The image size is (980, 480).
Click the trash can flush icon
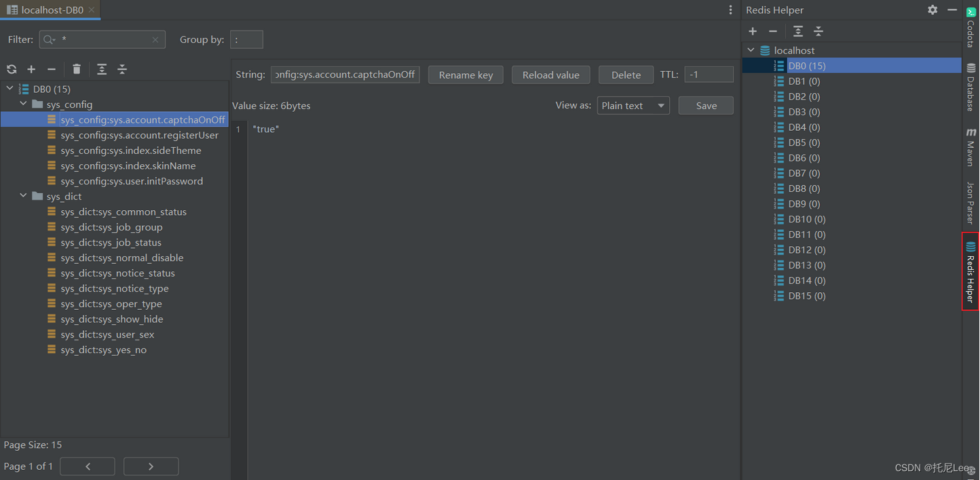tap(77, 69)
